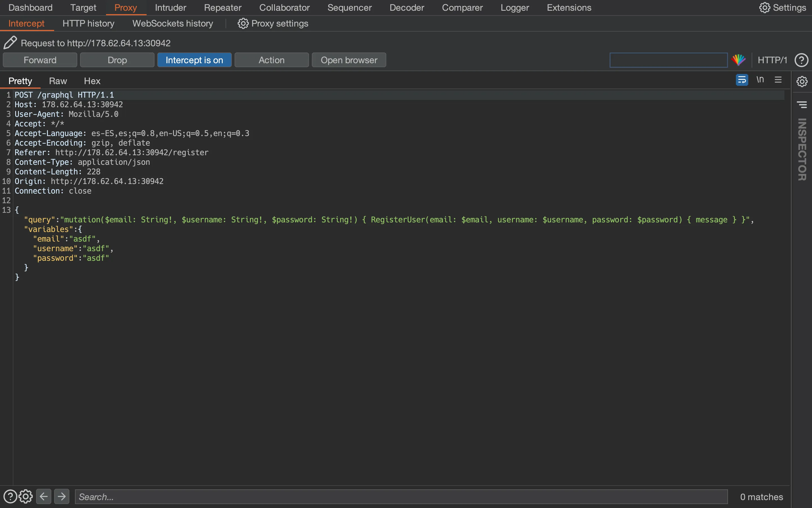812x508 pixels.
Task: Click the HTTP/1 protocol label
Action: click(x=772, y=60)
